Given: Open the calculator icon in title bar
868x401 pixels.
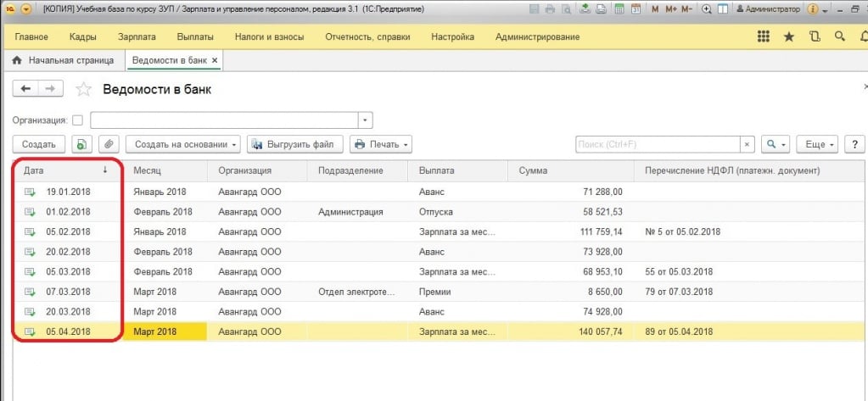Looking at the screenshot, I should (x=618, y=8).
